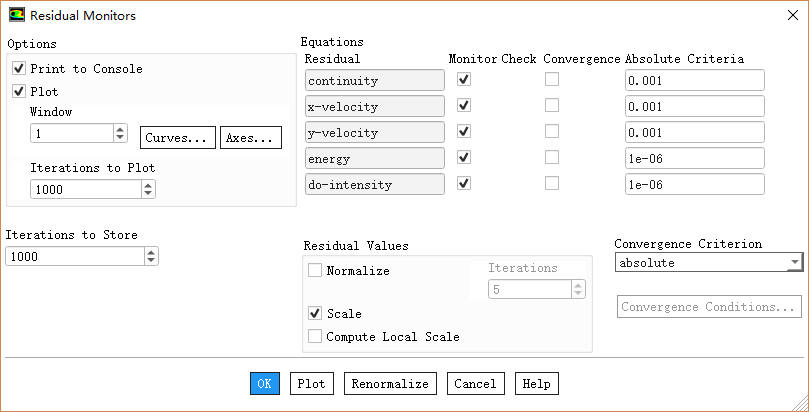Click the Residual Monitors title bar icon
Image resolution: width=809 pixels, height=412 pixels.
point(17,15)
